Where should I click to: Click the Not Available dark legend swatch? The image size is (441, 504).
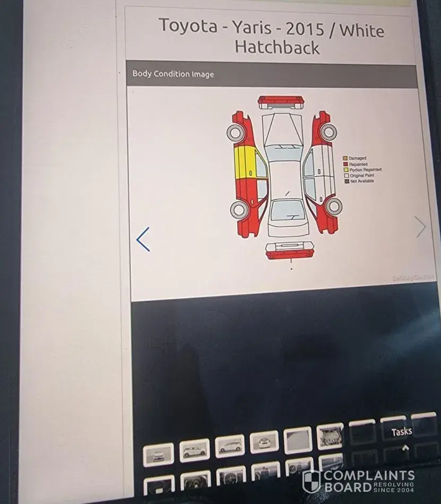(347, 181)
